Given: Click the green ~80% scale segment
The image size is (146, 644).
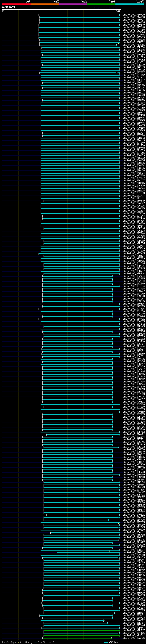Looking at the screenshot, I should tap(101, 4).
